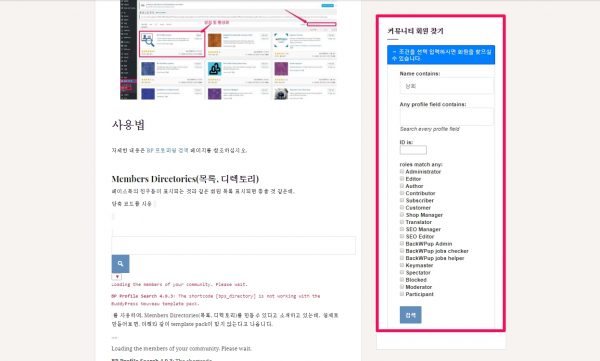Check the Customer role checkbox
This screenshot has width=600, height=361.
(402, 207)
